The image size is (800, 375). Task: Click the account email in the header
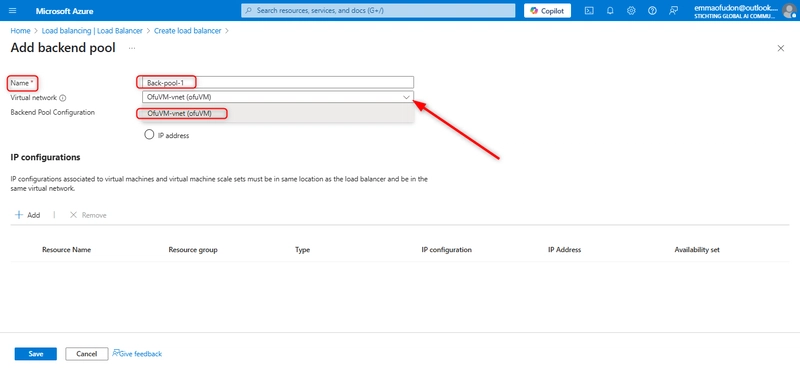click(x=736, y=8)
